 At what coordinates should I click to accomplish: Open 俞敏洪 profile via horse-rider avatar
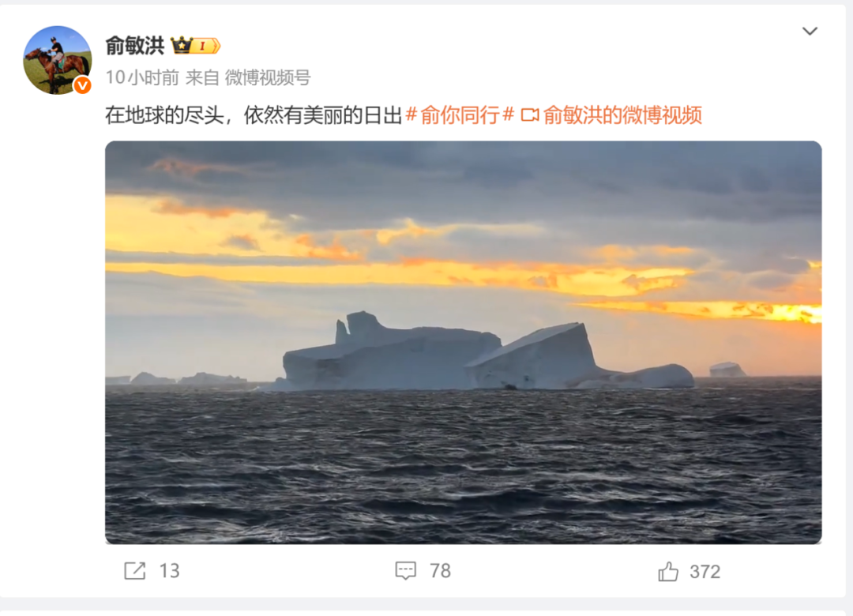pos(57,60)
